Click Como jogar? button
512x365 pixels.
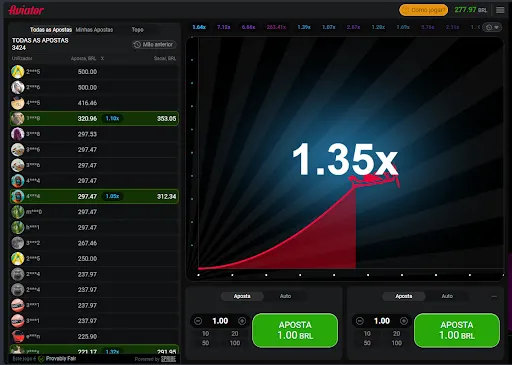(x=424, y=10)
